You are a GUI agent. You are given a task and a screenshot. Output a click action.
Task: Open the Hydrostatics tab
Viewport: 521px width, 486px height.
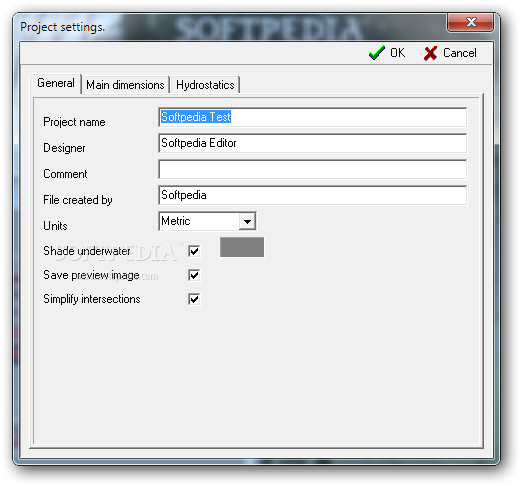(x=205, y=85)
